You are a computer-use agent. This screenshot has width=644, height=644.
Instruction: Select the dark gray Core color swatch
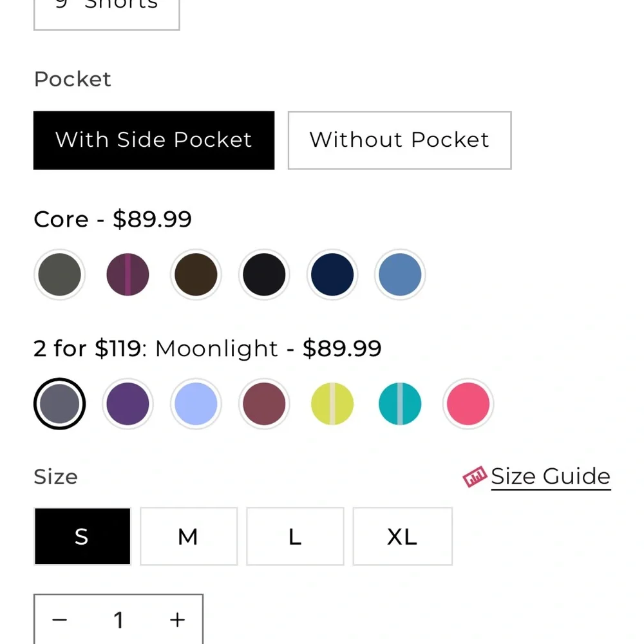coord(59,275)
